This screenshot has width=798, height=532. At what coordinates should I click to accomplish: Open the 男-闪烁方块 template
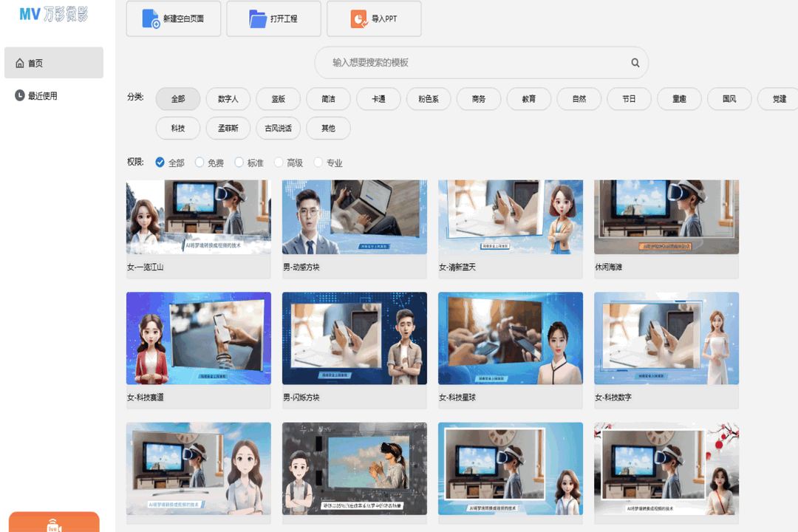[x=354, y=338]
